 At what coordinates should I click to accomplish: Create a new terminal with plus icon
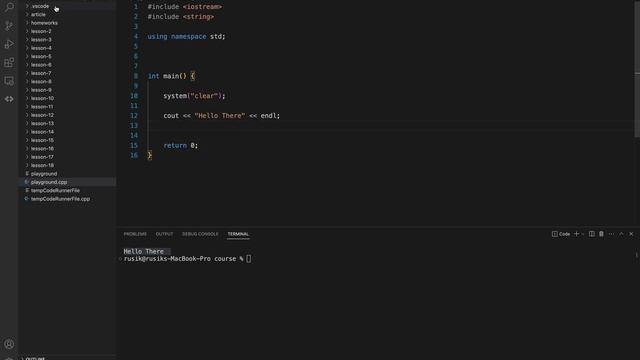576,234
